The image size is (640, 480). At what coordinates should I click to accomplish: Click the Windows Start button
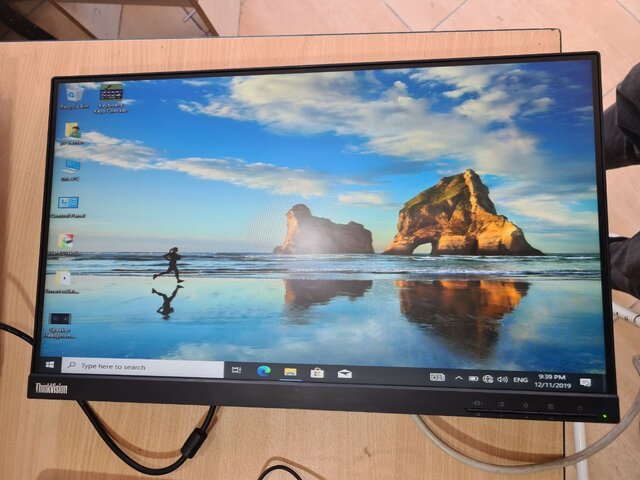[x=49, y=365]
